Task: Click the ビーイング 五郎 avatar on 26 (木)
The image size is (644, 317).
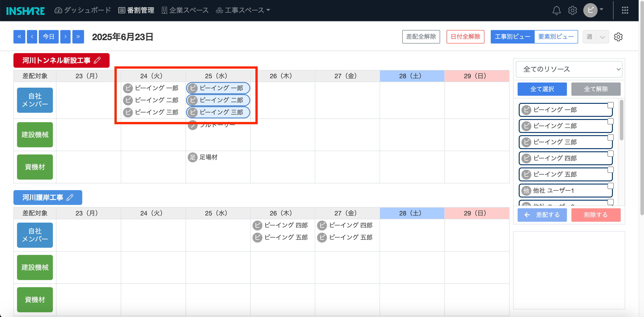Action: [x=257, y=237]
